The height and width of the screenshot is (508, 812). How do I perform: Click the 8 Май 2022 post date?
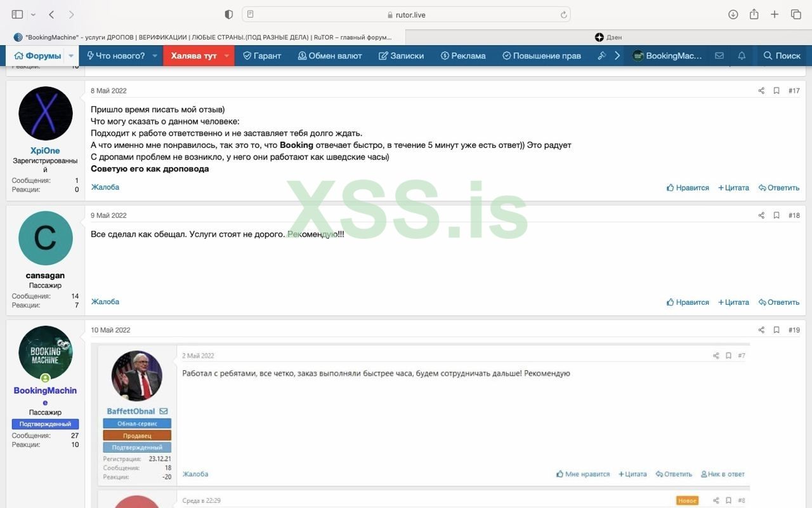click(108, 91)
